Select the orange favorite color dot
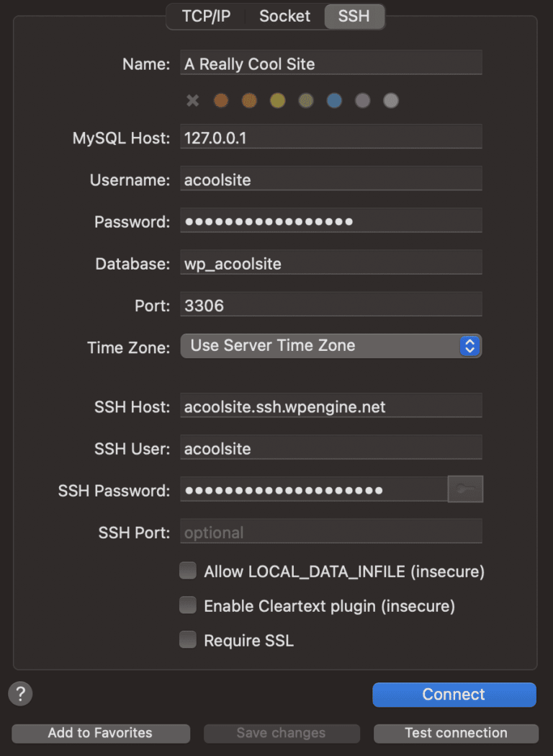Viewport: 553px width, 756px height. click(x=220, y=100)
